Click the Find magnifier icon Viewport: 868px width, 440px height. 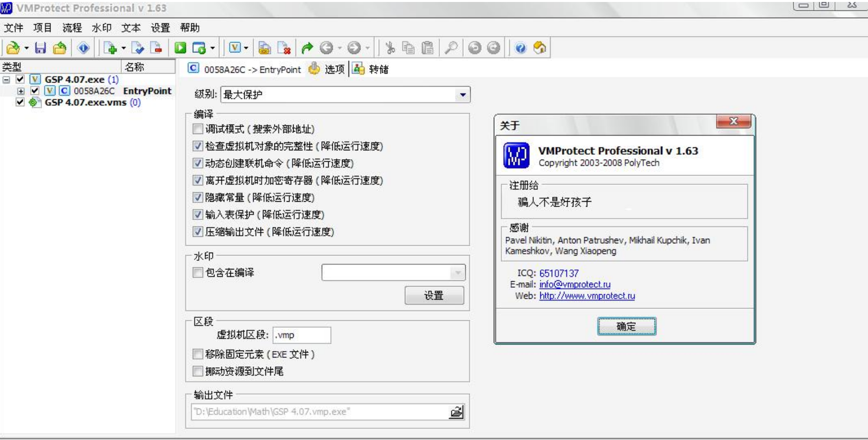pos(451,48)
